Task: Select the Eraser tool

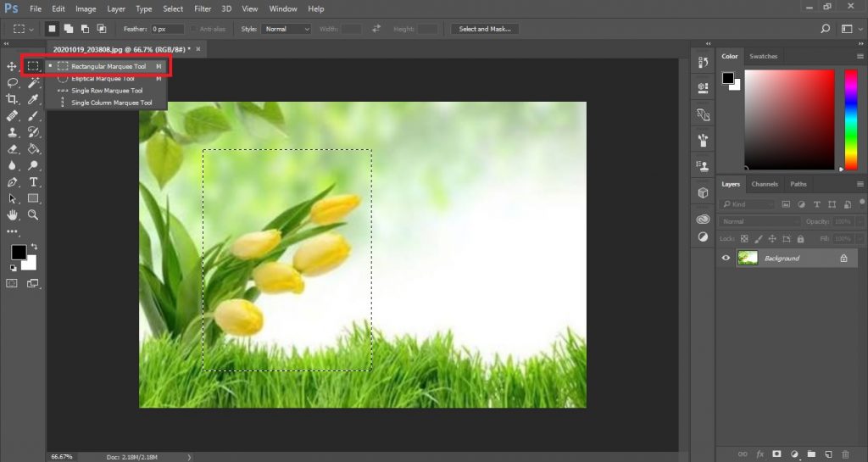Action: [x=12, y=149]
